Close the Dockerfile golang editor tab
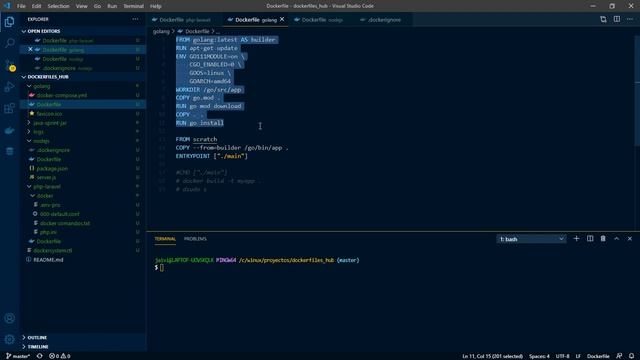640x360 pixels. click(282, 20)
